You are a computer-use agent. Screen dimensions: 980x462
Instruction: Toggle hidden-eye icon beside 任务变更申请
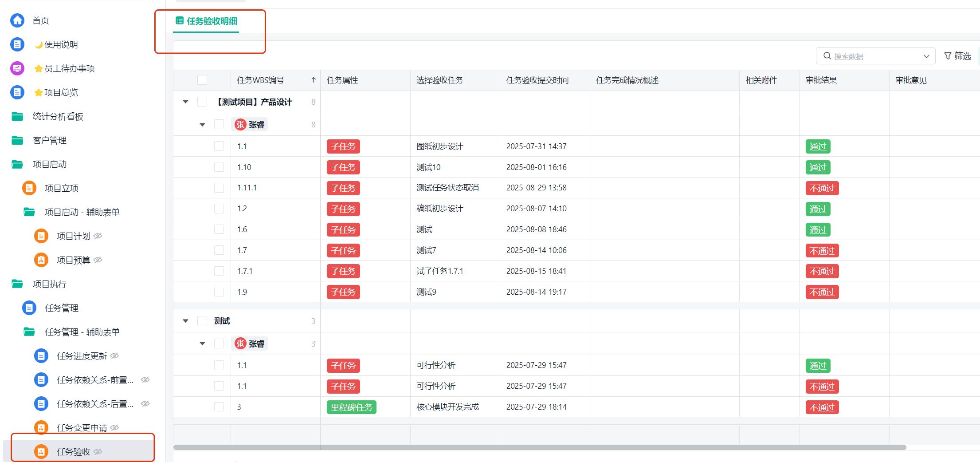(114, 428)
